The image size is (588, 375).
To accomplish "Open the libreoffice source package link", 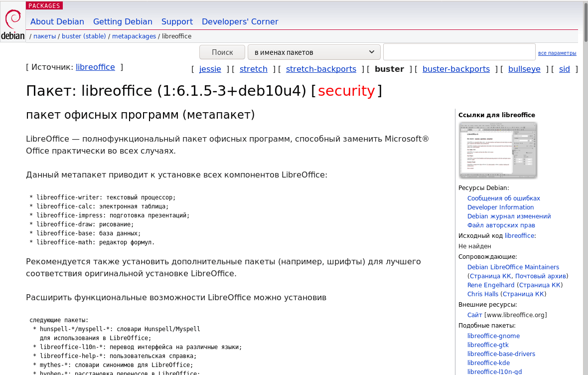I will click(95, 67).
